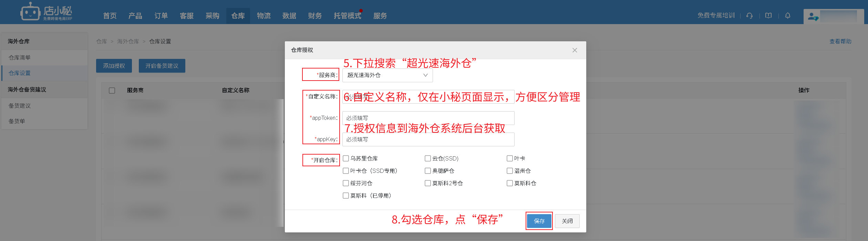
Task: Click the appToken input field
Action: click(428, 118)
